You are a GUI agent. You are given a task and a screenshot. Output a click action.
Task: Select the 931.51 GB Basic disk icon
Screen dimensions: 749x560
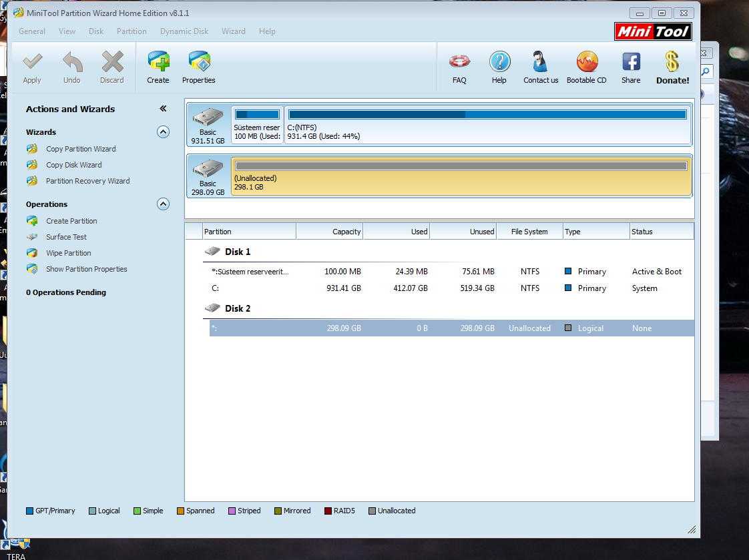click(208, 117)
